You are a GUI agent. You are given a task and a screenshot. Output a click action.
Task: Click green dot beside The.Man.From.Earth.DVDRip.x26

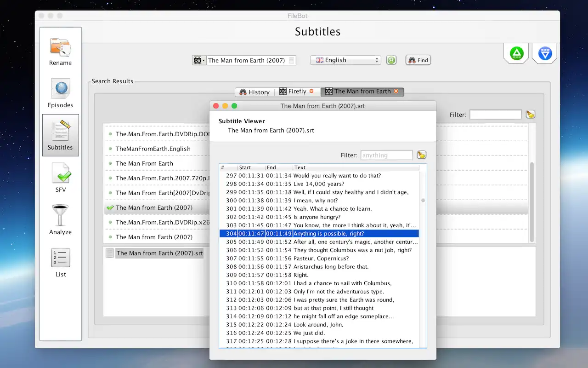point(110,222)
